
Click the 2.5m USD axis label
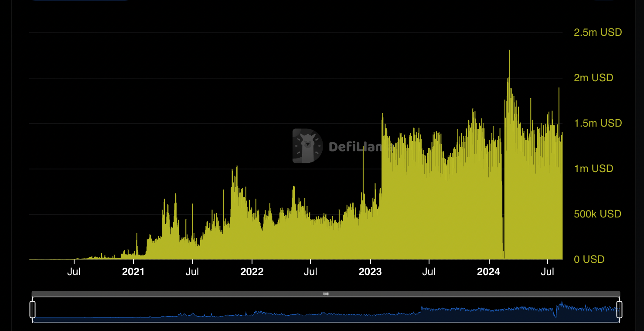click(598, 32)
